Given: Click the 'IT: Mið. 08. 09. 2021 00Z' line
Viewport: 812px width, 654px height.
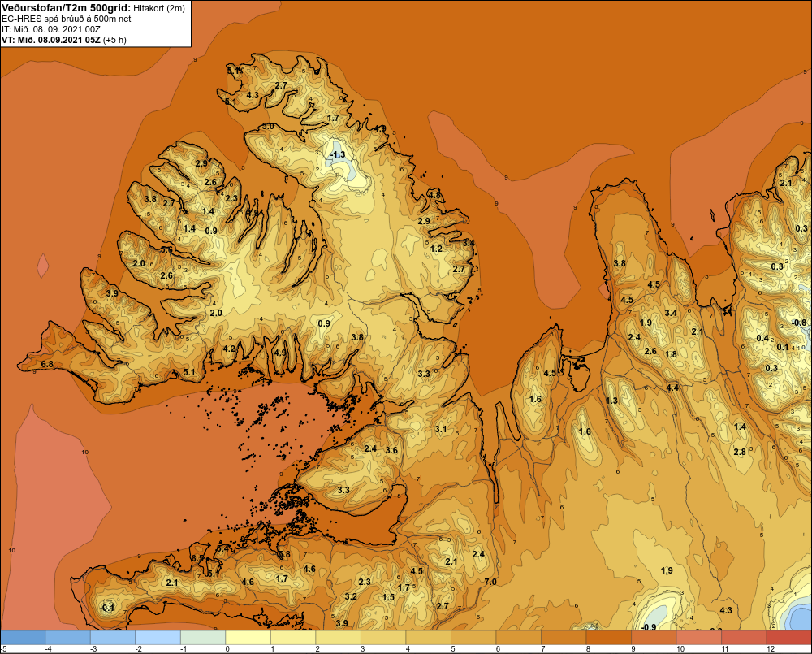Looking at the screenshot, I should 51,29.
